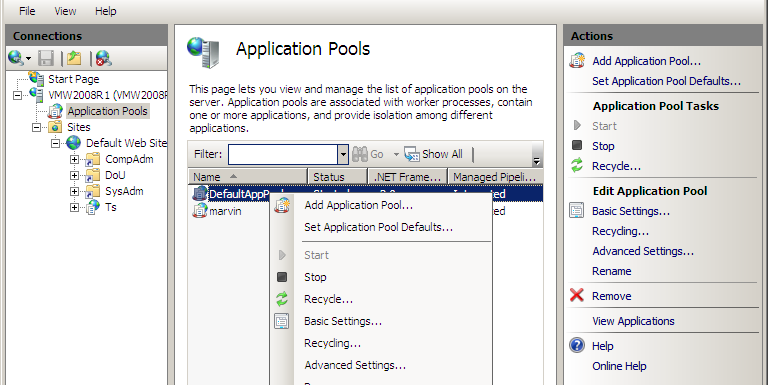Collapse the Sites tree node
Viewport: 768px width, 385px height.
click(x=37, y=127)
